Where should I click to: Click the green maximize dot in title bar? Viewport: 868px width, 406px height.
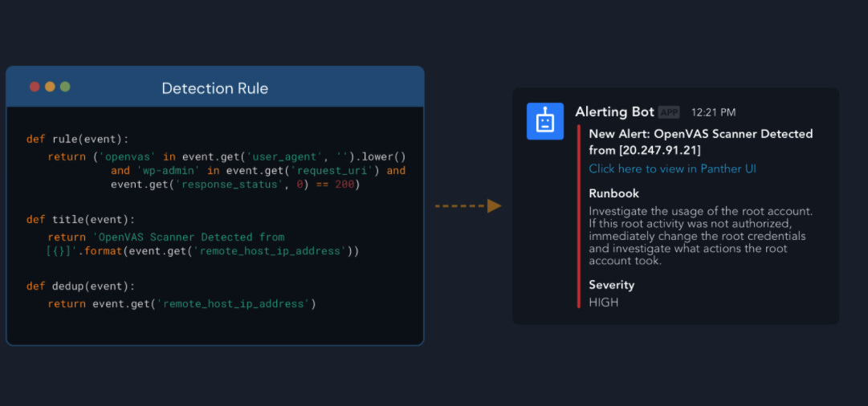[x=65, y=87]
